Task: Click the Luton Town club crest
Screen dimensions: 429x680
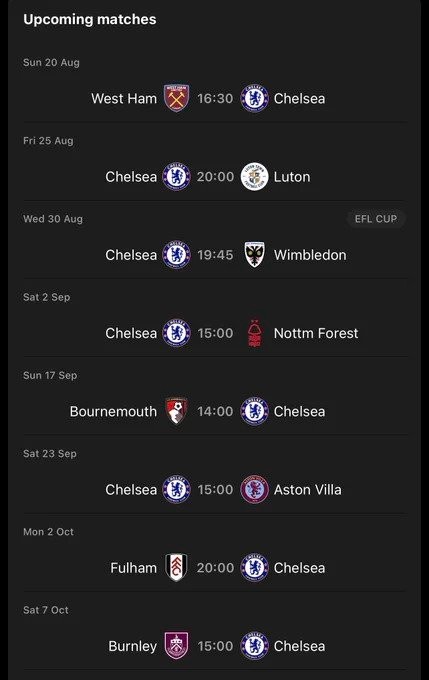Action: [x=254, y=177]
